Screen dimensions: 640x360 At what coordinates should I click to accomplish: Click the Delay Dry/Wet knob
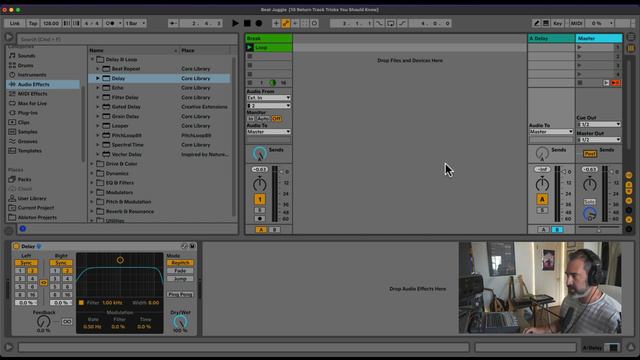180,322
